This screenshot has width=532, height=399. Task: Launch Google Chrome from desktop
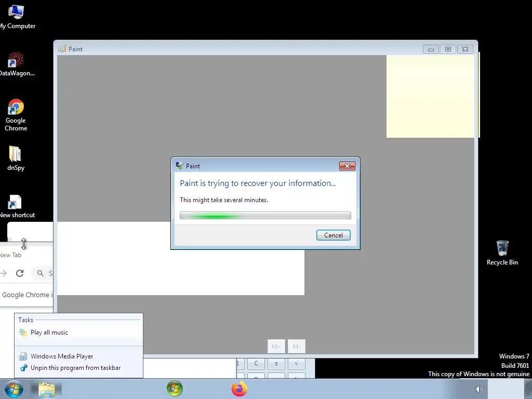(x=16, y=115)
